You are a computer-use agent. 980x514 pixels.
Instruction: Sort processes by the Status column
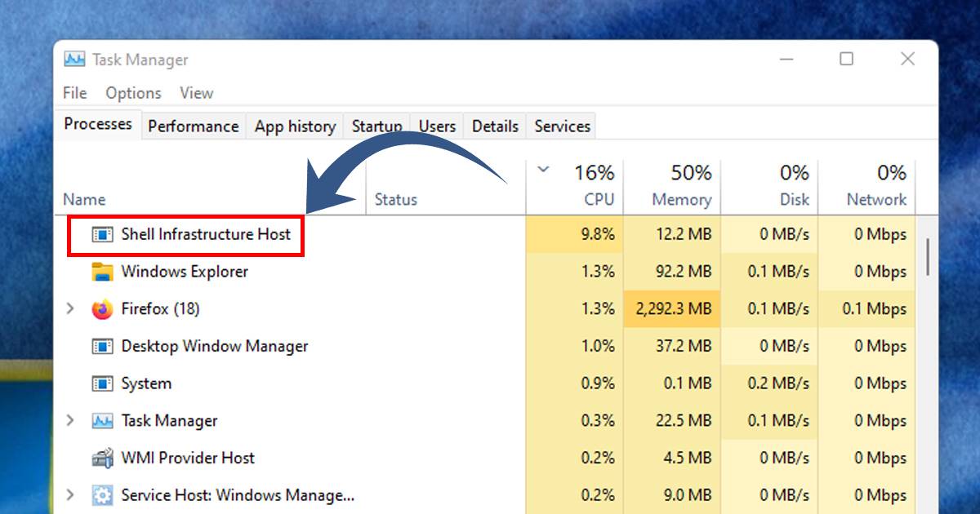click(x=396, y=199)
